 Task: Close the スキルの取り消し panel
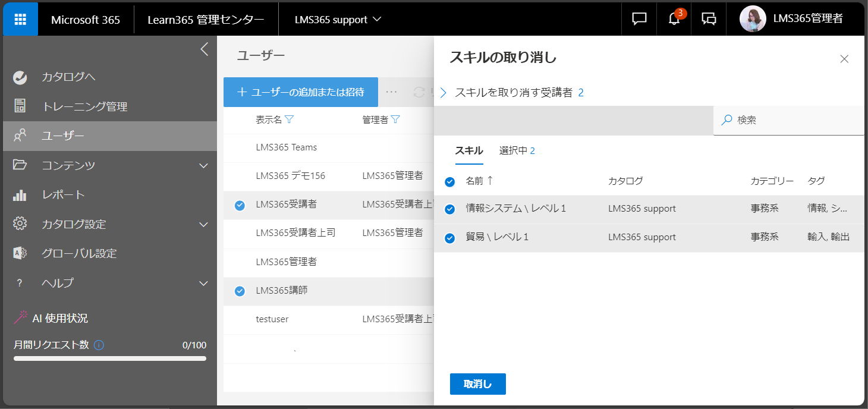pyautogui.click(x=844, y=59)
